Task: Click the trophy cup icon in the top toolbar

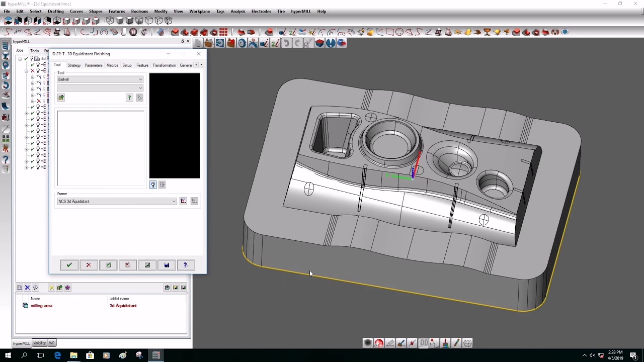Action: 487,32
